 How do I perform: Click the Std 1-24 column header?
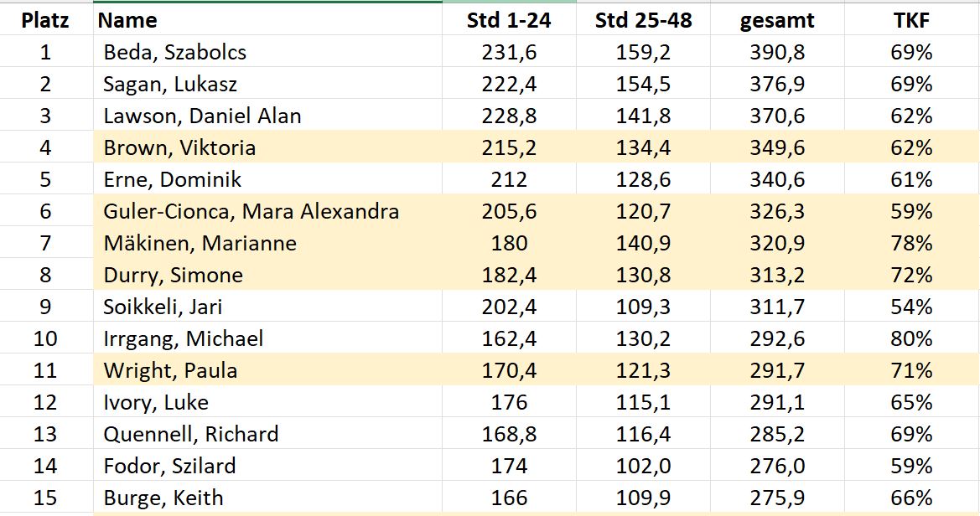(x=509, y=20)
